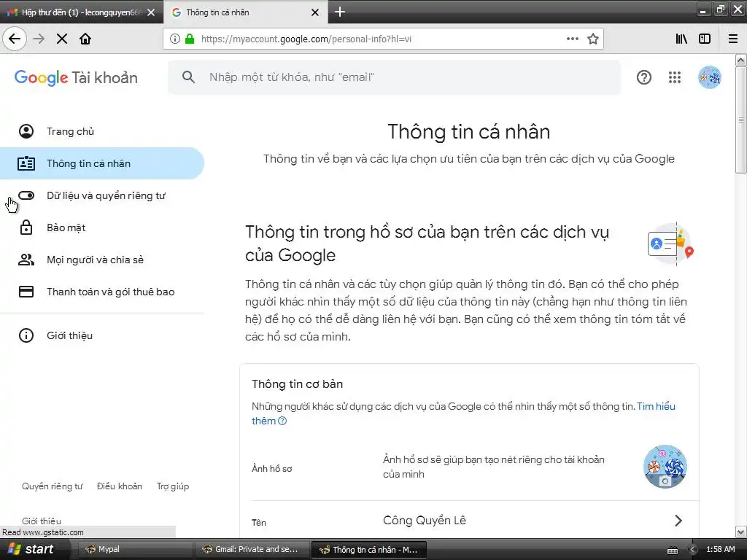This screenshot has width=747, height=560.
Task: Click the profile illustration beside the section heading
Action: point(670,244)
